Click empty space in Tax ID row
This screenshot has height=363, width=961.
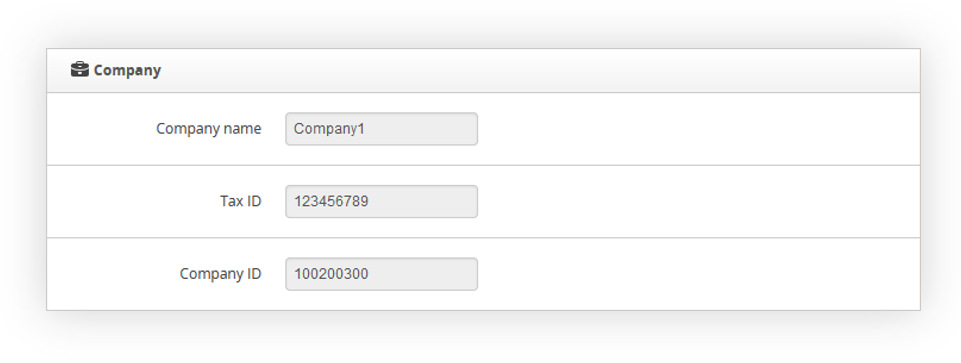click(x=699, y=201)
